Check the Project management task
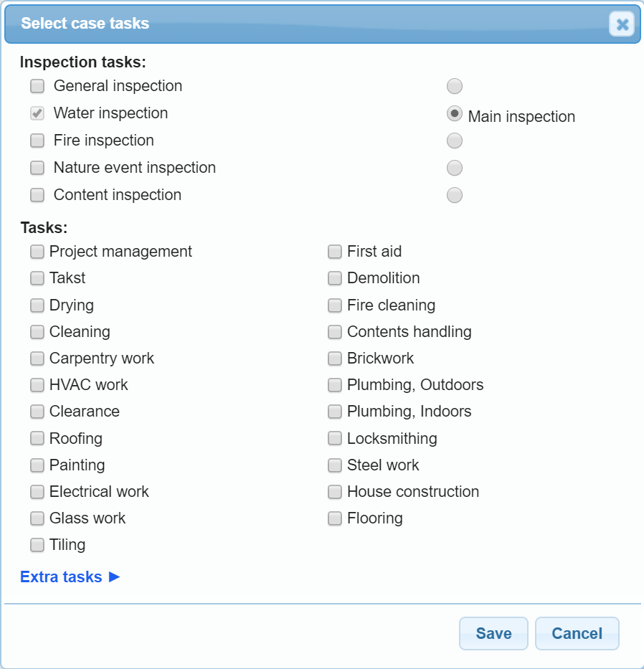Screen dimensions: 644x669 [37, 252]
